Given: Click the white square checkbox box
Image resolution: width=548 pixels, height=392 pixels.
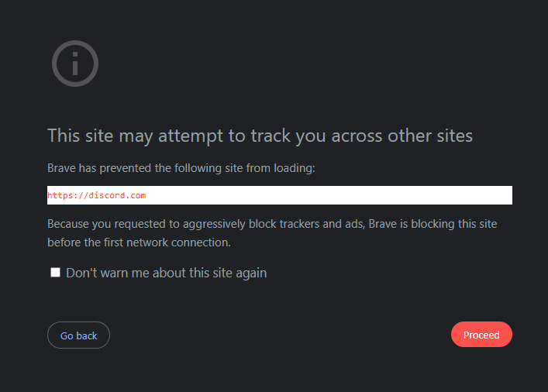Looking at the screenshot, I should (55, 273).
